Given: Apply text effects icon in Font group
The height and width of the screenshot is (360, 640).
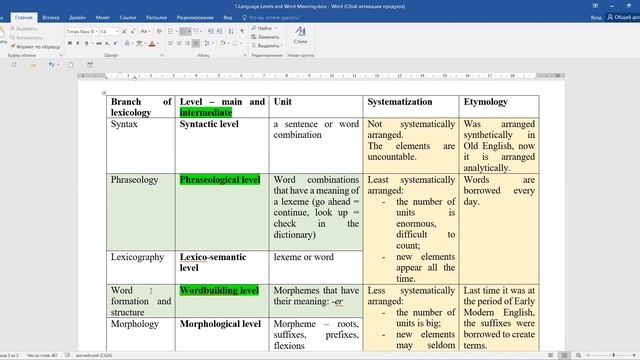Looking at the screenshot, I should [x=127, y=43].
